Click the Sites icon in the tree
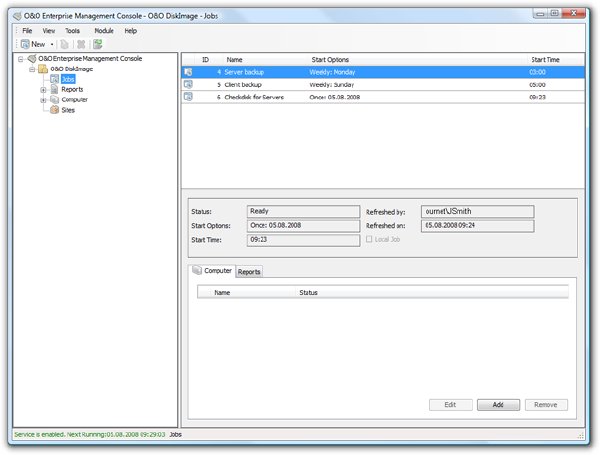600x455 pixels. 55,110
